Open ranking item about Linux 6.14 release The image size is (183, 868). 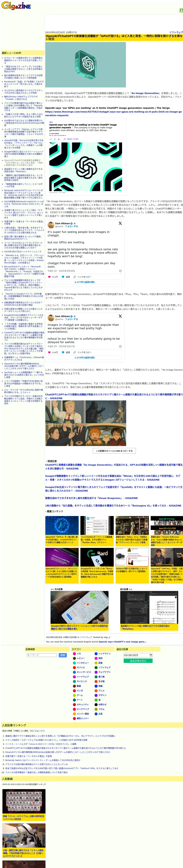tap(41, 744)
